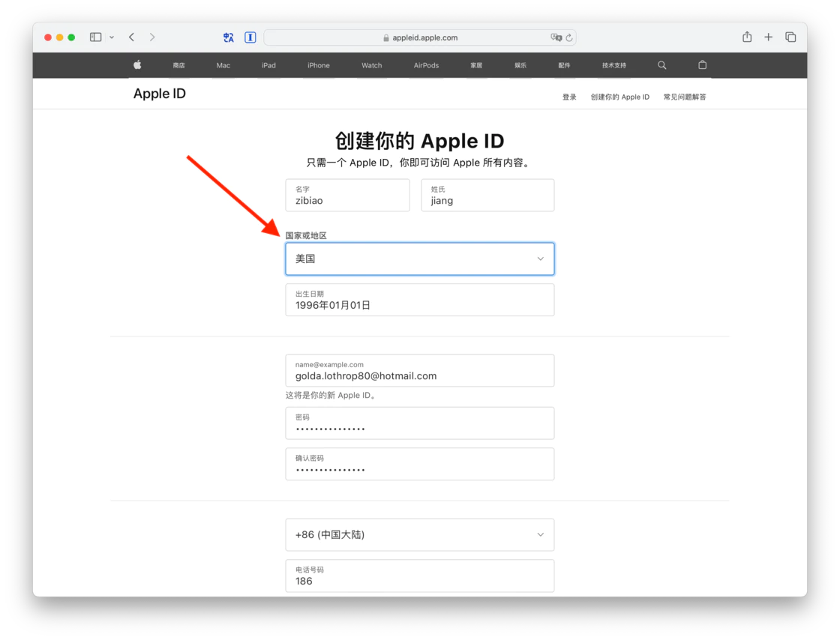840x640 pixels.
Task: Go back with the back arrow
Action: [131, 37]
